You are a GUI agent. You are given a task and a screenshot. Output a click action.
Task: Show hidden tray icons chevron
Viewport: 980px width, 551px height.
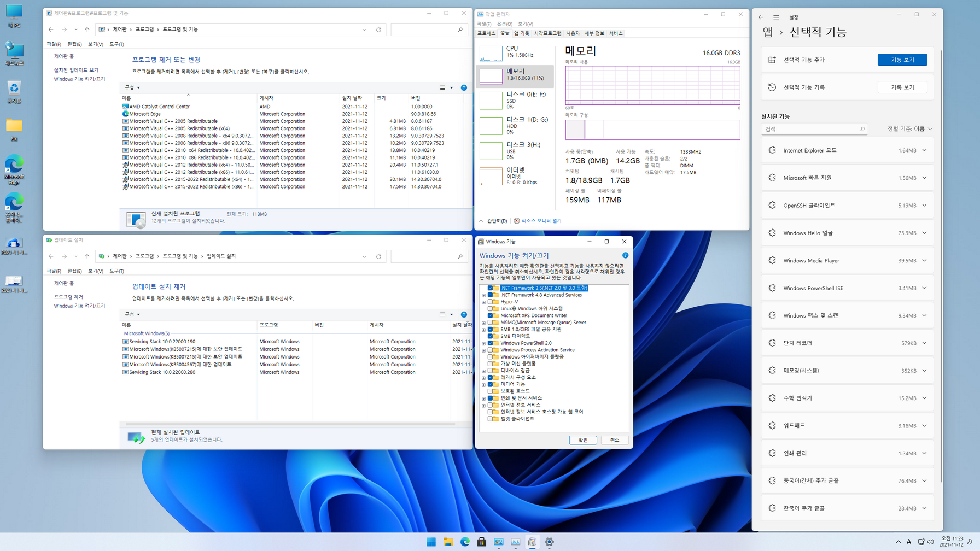pos(898,542)
